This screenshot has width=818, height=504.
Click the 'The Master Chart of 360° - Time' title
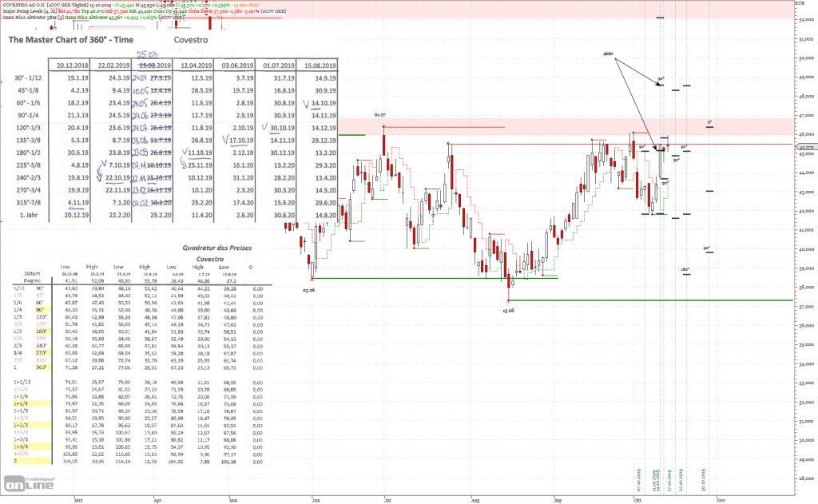pyautogui.click(x=71, y=40)
